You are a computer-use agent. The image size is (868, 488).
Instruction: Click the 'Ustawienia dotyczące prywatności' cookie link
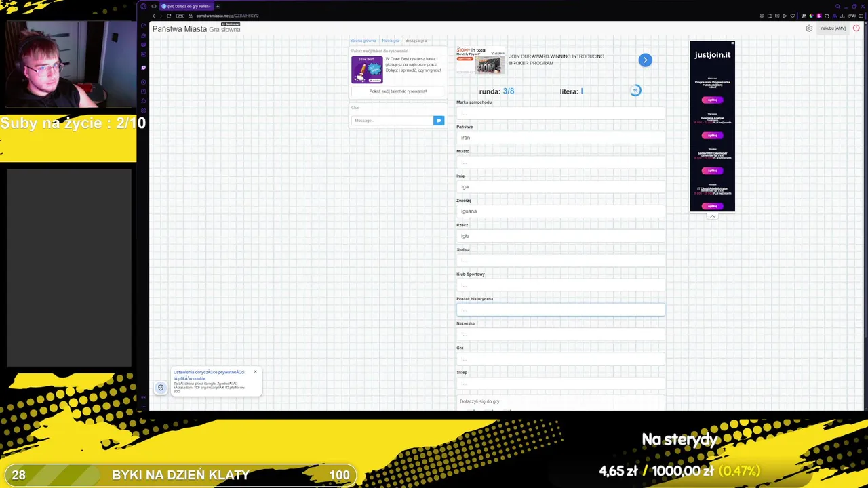pos(209,375)
